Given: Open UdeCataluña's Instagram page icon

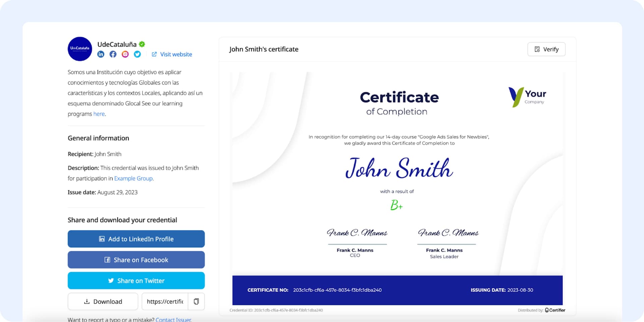Looking at the screenshot, I should [x=125, y=54].
